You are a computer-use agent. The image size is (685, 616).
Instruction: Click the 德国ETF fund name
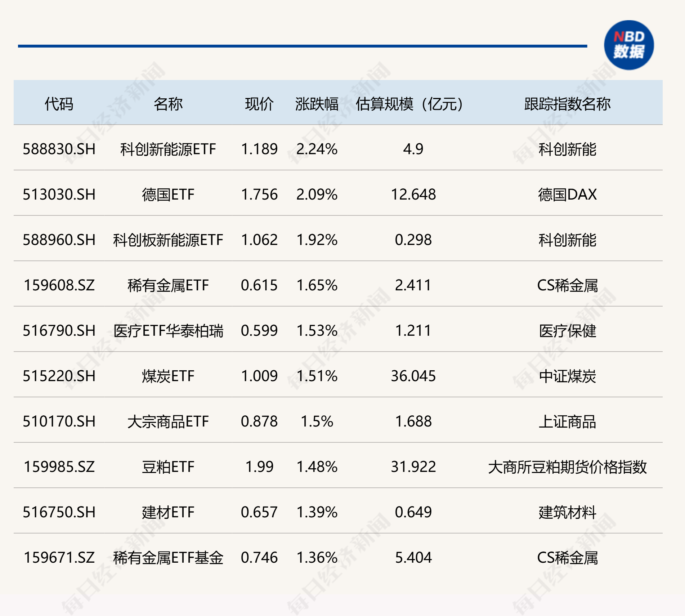pyautogui.click(x=168, y=195)
